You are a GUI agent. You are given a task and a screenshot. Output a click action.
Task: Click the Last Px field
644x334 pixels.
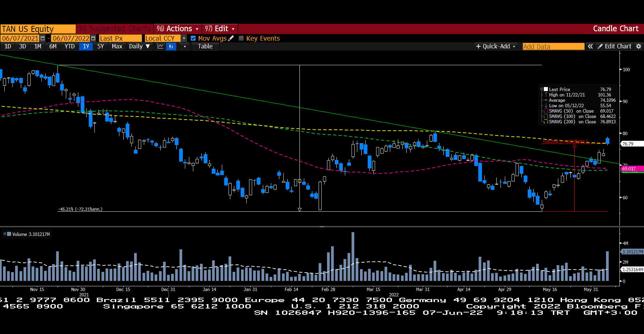120,38
